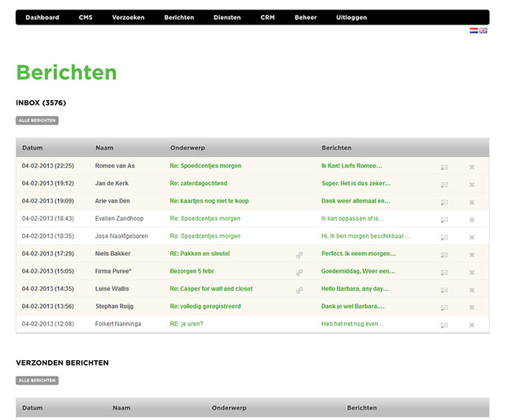Switch language with the Dutch flag
This screenshot has width=512, height=420.
473,31
